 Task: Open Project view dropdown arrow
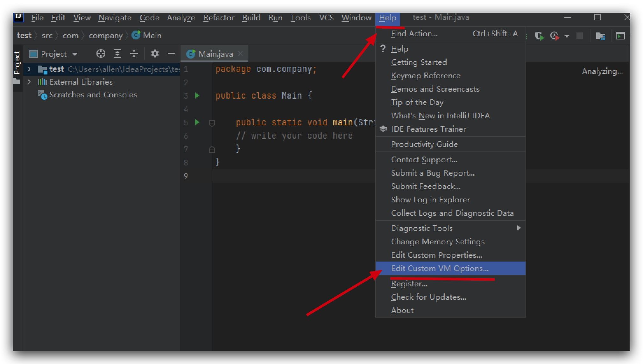(x=75, y=54)
